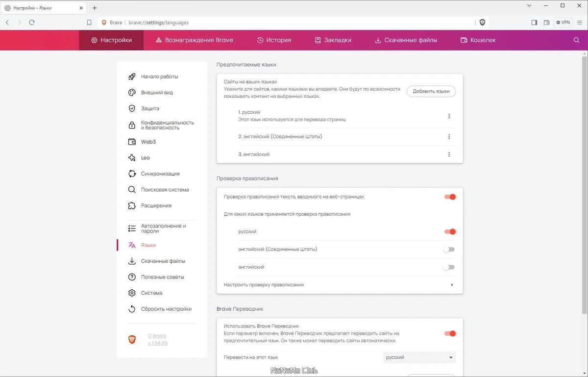Toggle Использовать Brave Переводчик switch
588x377 pixels.
click(450, 334)
